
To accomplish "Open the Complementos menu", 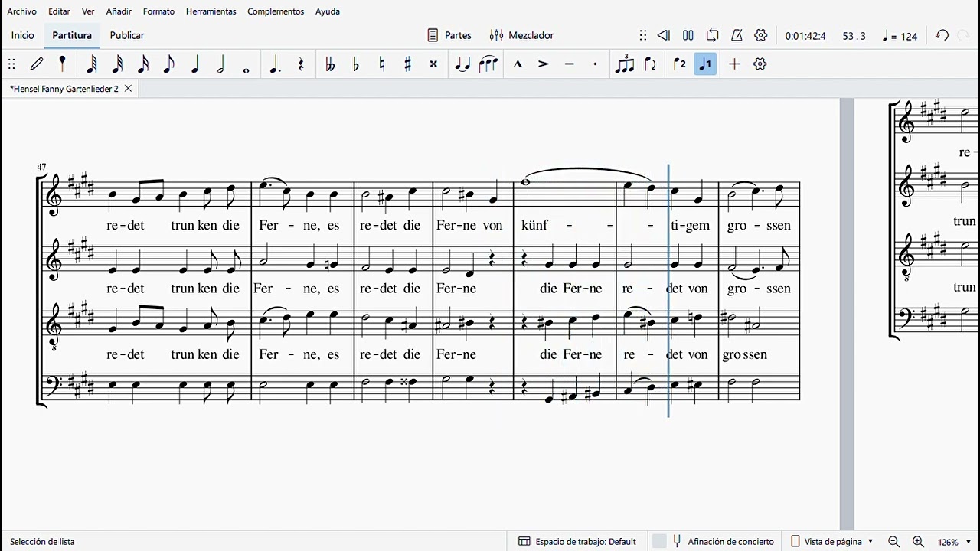I will 276,11.
